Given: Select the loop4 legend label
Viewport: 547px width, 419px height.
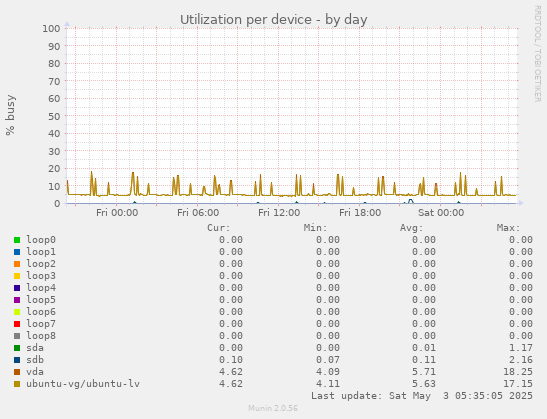Looking at the screenshot, I should (41, 288).
